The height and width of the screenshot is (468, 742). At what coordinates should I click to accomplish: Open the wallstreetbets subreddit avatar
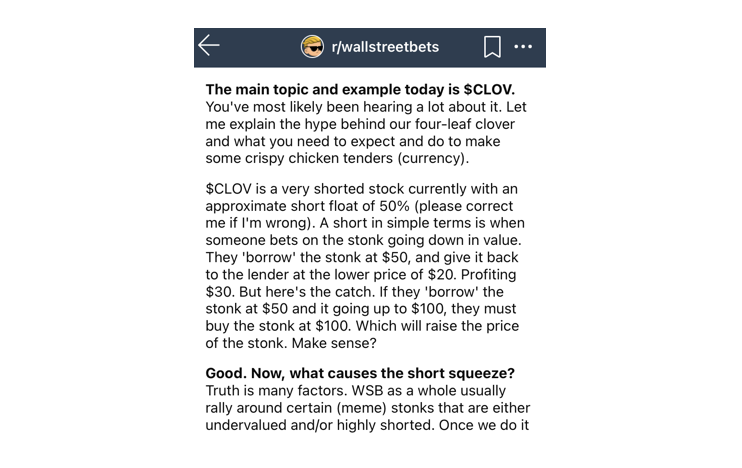[313, 47]
